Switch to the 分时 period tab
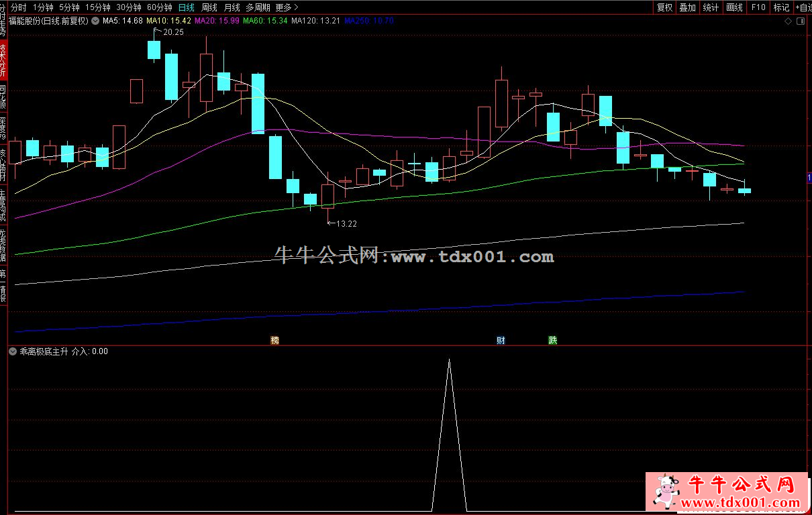 click(19, 7)
